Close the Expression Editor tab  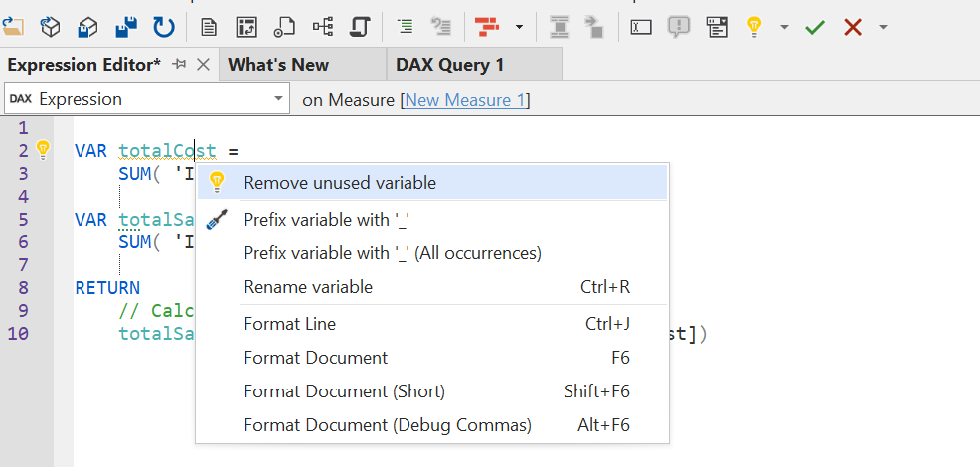tap(203, 65)
